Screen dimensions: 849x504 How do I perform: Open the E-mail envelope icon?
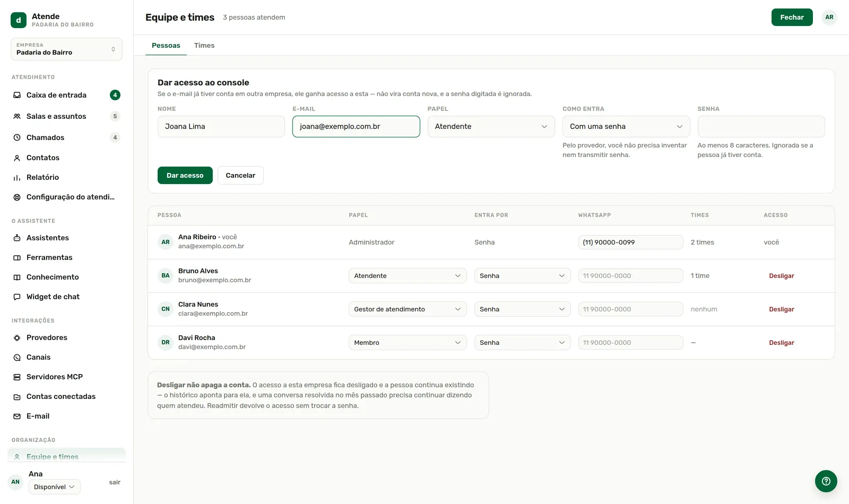point(17,416)
